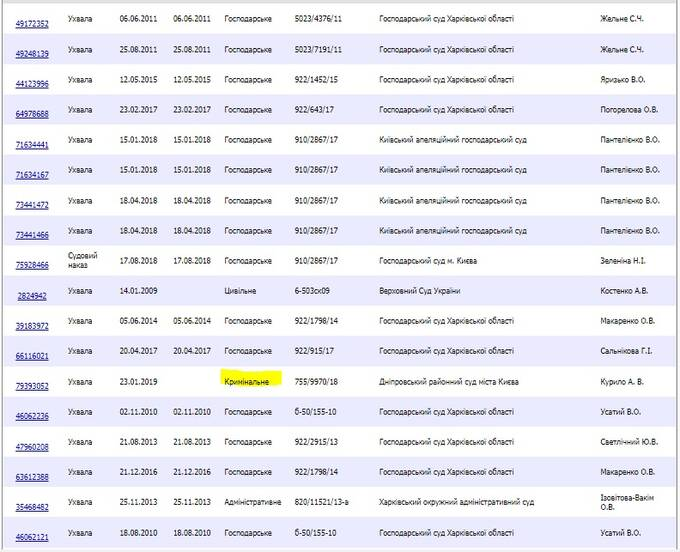The image size is (680, 552).
Task: Open decision 47960208
Action: click(x=33, y=445)
